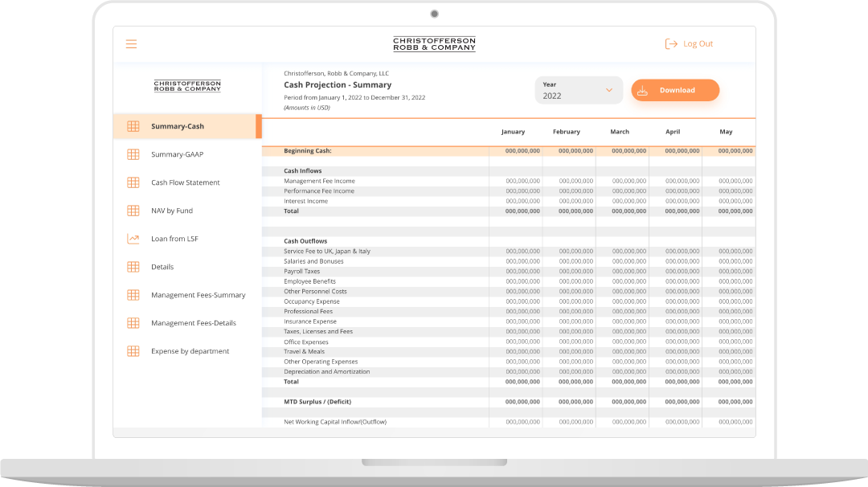This screenshot has height=487, width=868.
Task: Expand the Year 2022 dropdown
Action: pyautogui.click(x=579, y=91)
